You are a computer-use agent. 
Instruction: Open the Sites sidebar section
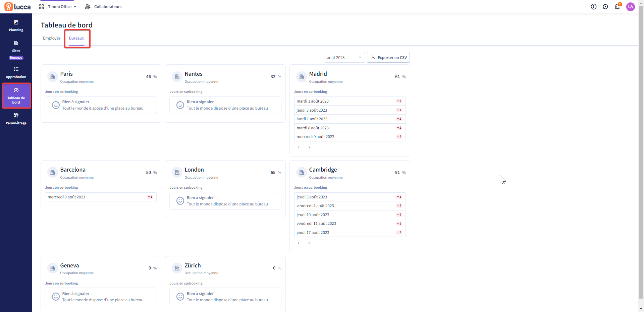click(x=16, y=47)
